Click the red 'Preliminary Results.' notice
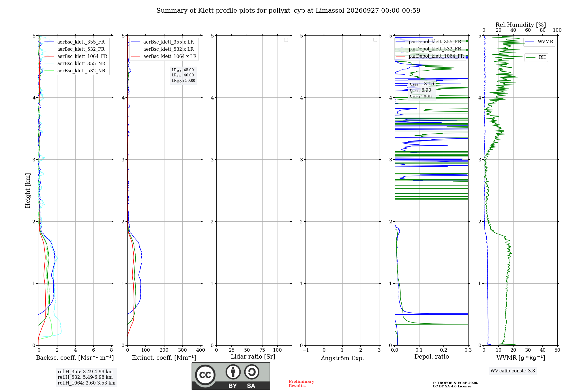The image size is (577, 392). (x=301, y=384)
